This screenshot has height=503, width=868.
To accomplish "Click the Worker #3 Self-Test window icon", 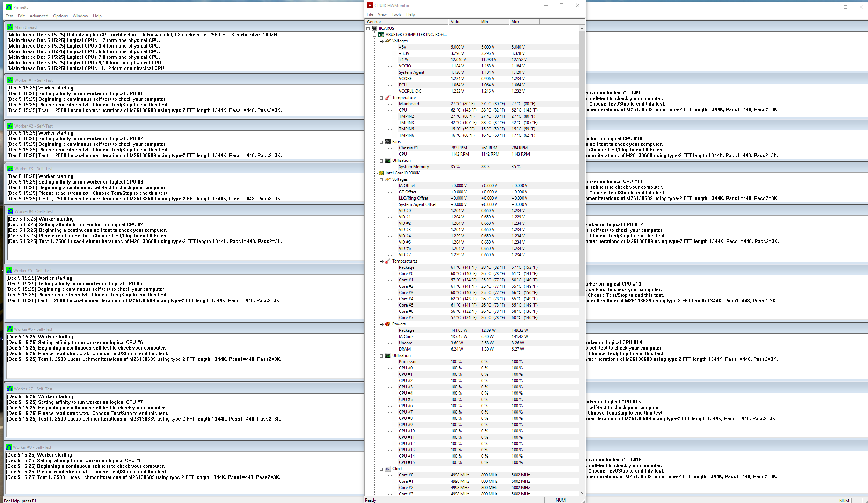I will point(10,168).
